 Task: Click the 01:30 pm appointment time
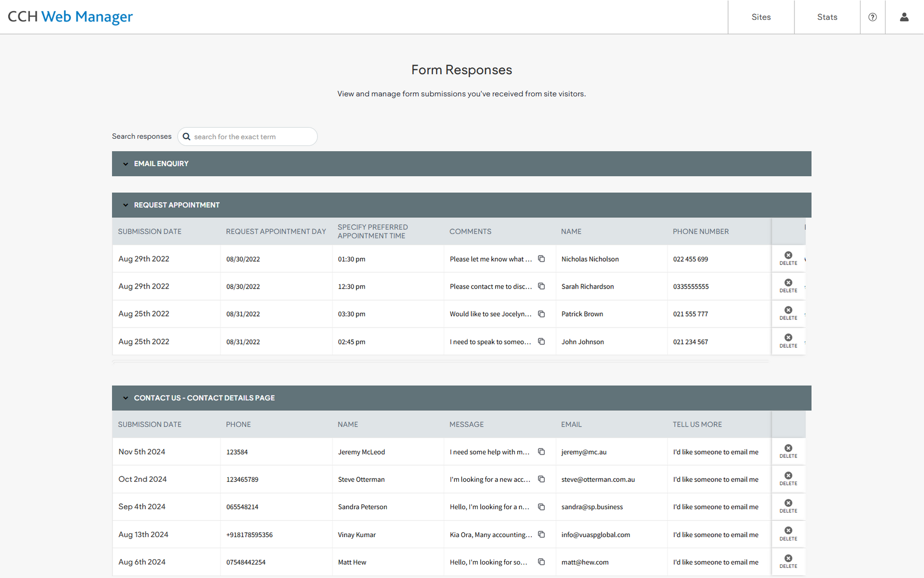tap(351, 259)
